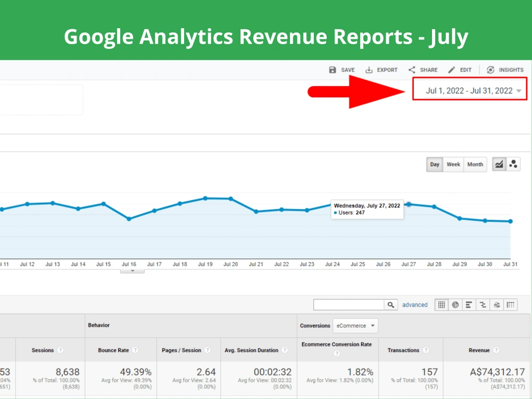Click the Jul 31 data point
This screenshot has width=532, height=399.
point(511,221)
